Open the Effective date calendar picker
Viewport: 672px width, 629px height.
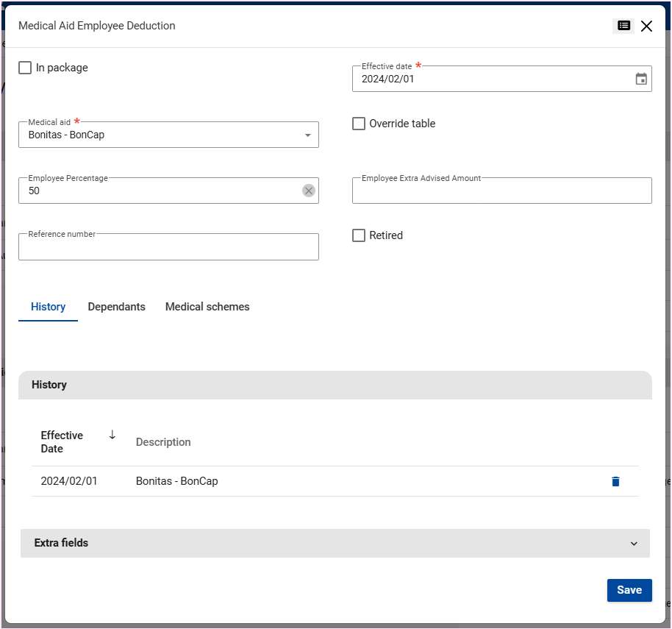click(x=640, y=79)
